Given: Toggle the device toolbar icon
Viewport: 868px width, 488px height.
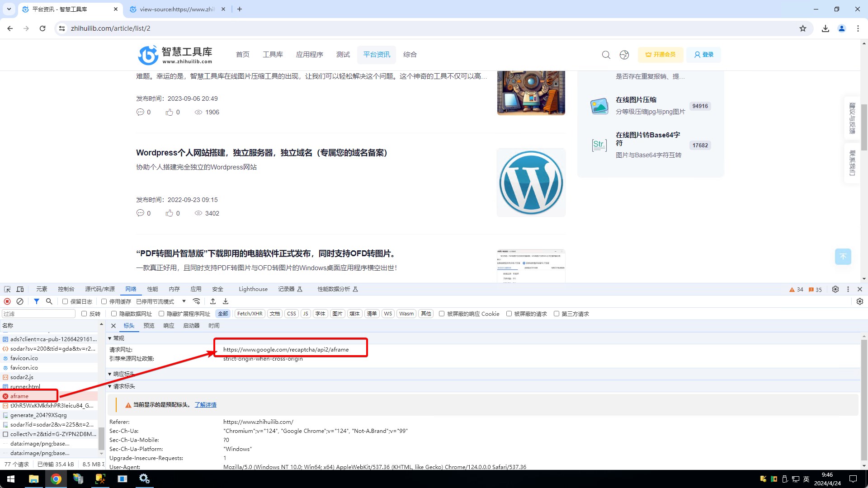Looking at the screenshot, I should [x=20, y=289].
